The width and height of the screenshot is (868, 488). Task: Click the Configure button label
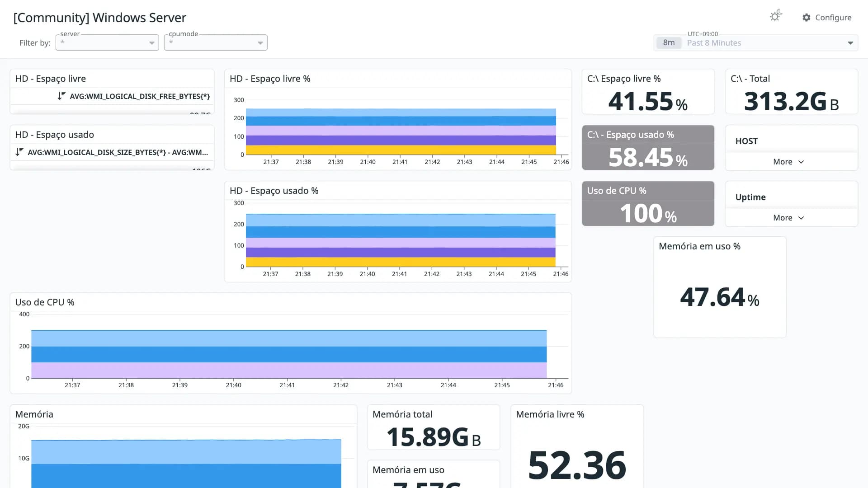point(833,18)
